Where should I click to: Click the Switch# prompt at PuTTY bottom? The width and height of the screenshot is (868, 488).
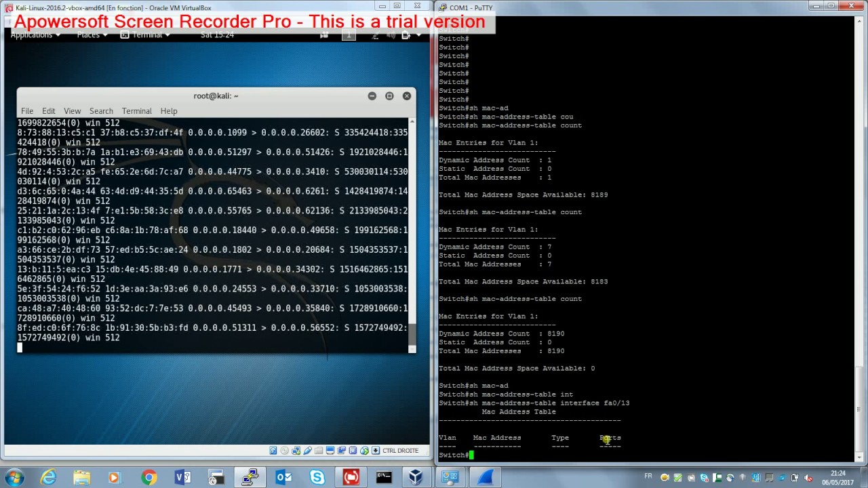pos(453,455)
